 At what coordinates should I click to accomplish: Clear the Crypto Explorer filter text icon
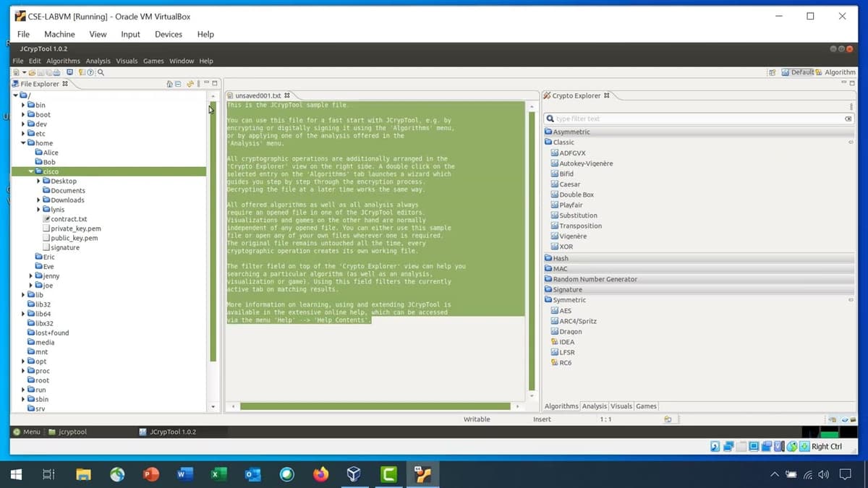coord(848,119)
